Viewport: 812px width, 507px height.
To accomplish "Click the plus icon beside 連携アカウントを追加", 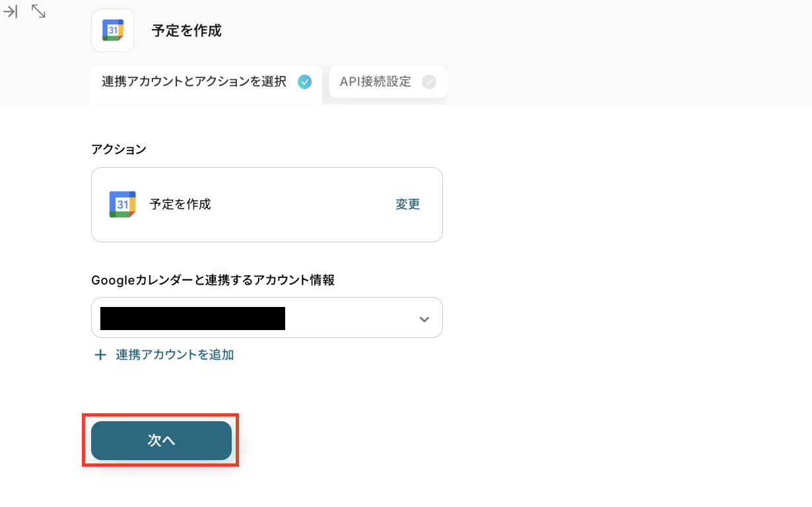I will click(100, 355).
